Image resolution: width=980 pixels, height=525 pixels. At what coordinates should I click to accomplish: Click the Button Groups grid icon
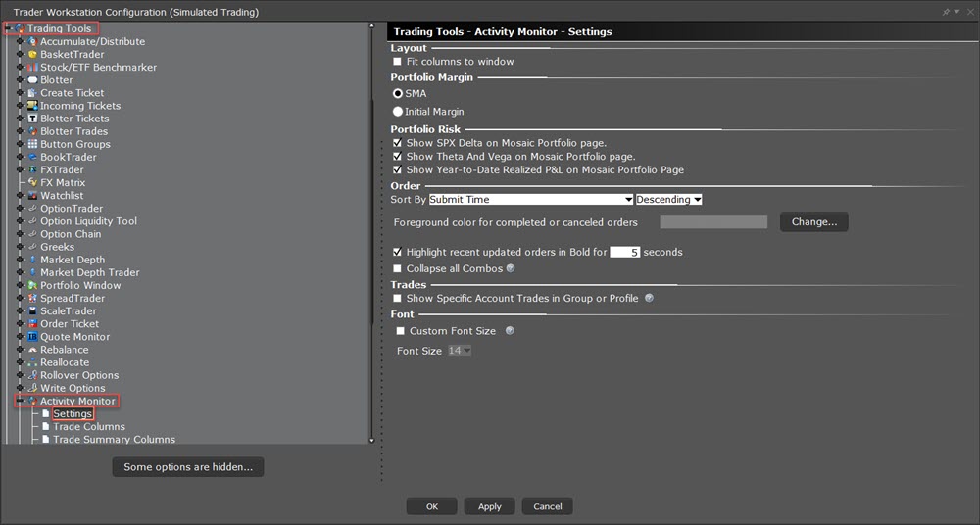tap(32, 144)
